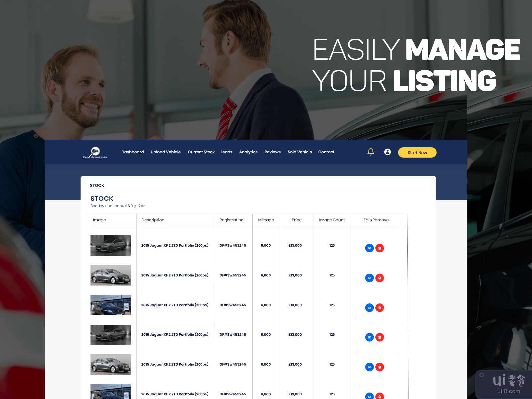532x399 pixels.
Task: Edit the third row vehicle listing
Action: tap(369, 308)
